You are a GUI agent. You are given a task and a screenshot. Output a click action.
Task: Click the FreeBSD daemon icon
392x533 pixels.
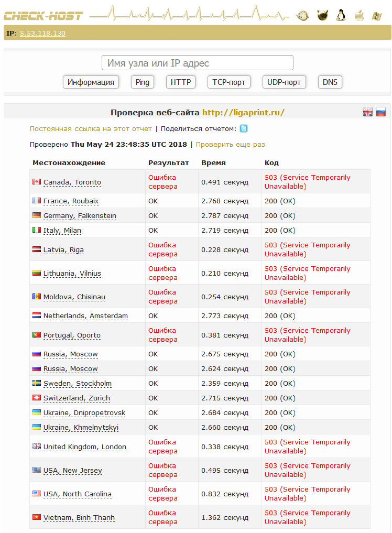click(322, 15)
